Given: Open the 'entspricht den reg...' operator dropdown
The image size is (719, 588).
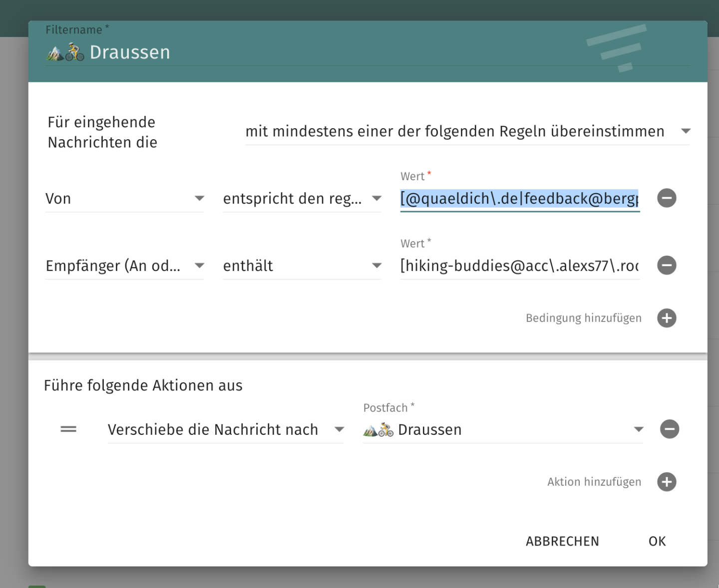Looking at the screenshot, I should tap(302, 199).
